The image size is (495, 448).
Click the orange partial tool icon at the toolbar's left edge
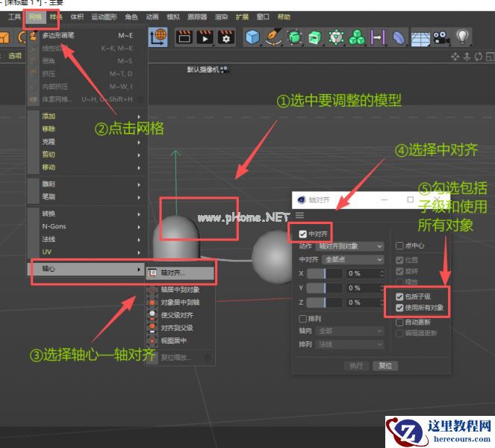click(x=4, y=37)
